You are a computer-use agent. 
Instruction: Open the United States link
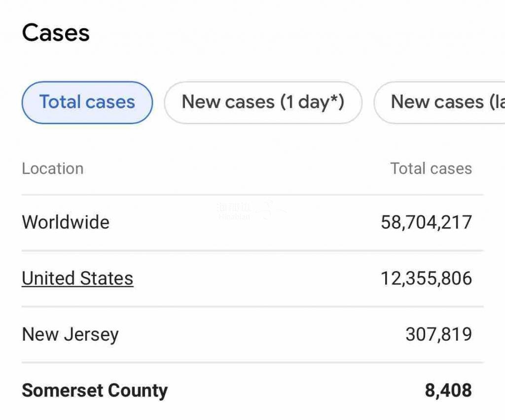pyautogui.click(x=77, y=279)
